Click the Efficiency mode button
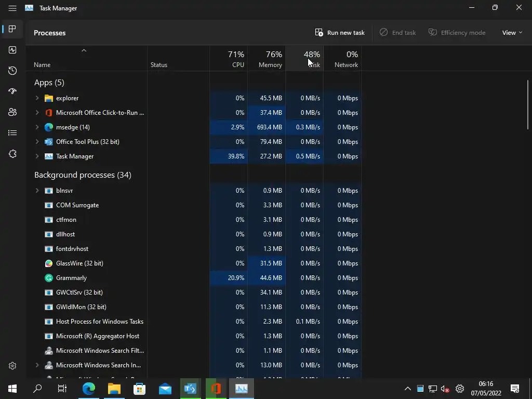This screenshot has width=532, height=399. pyautogui.click(x=457, y=33)
